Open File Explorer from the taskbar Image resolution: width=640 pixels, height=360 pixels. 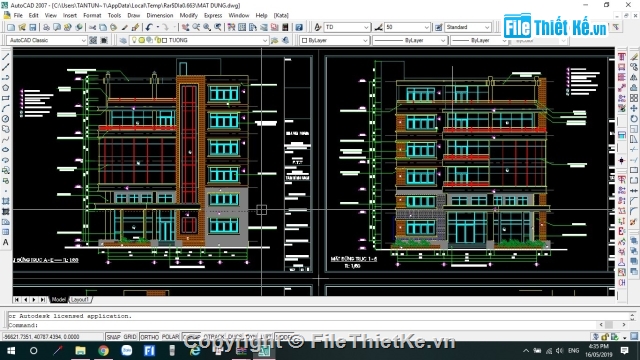[80, 351]
